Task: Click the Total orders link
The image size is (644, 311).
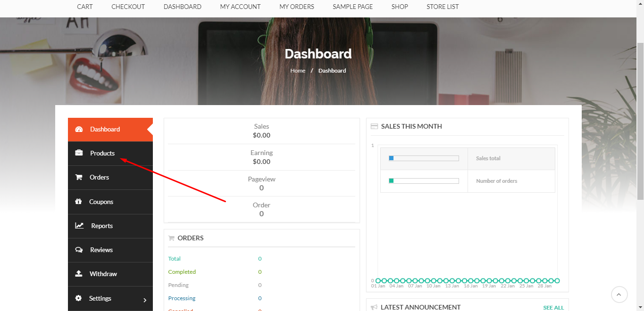Action: pos(175,259)
